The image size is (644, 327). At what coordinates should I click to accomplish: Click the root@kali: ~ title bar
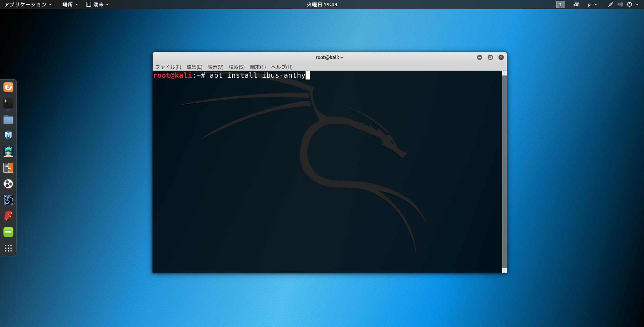click(329, 57)
